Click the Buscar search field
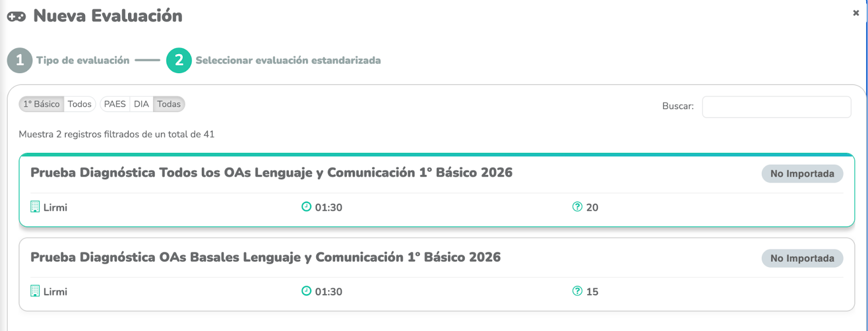Image resolution: width=868 pixels, height=331 pixels. pos(776,107)
